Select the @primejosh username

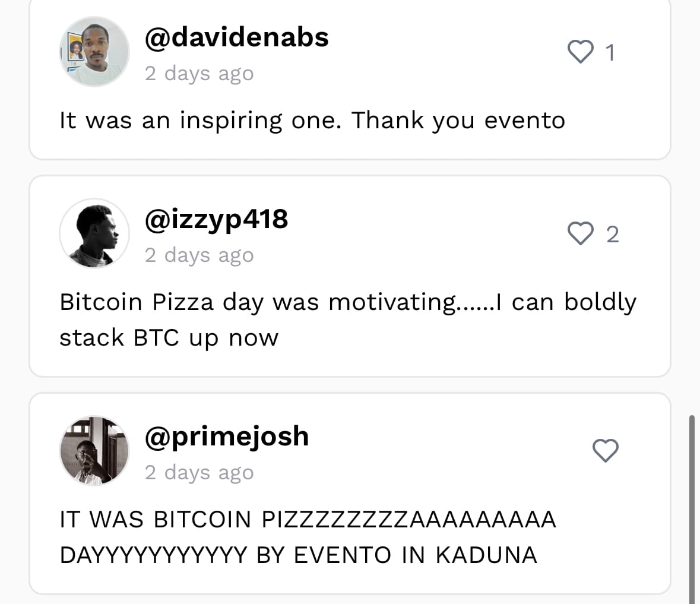point(227,437)
